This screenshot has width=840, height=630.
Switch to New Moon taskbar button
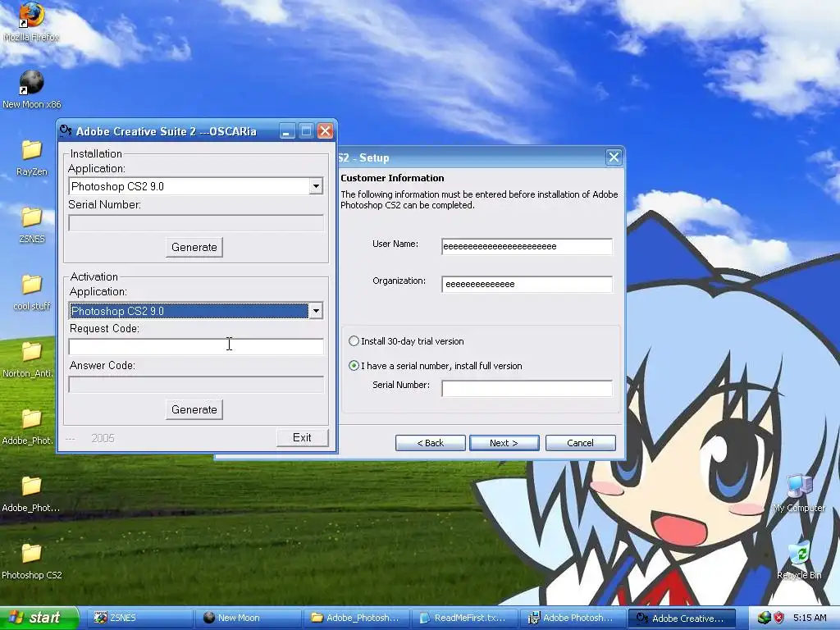pos(248,619)
